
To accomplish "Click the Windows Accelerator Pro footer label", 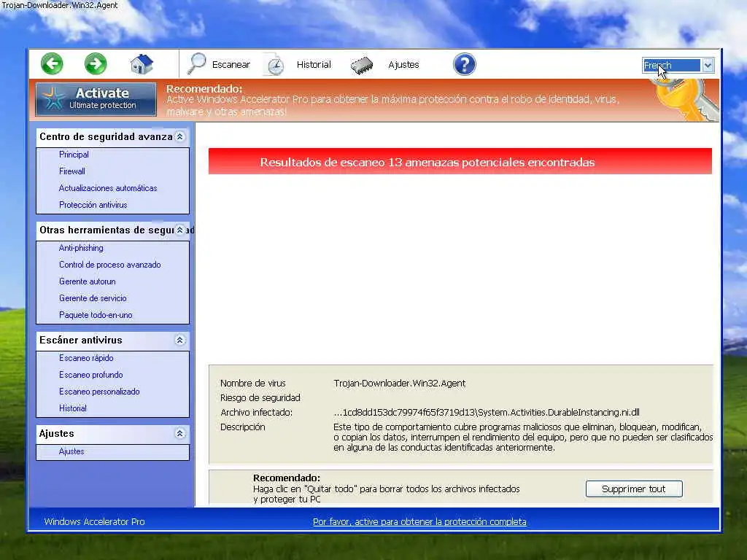I will click(x=94, y=522).
